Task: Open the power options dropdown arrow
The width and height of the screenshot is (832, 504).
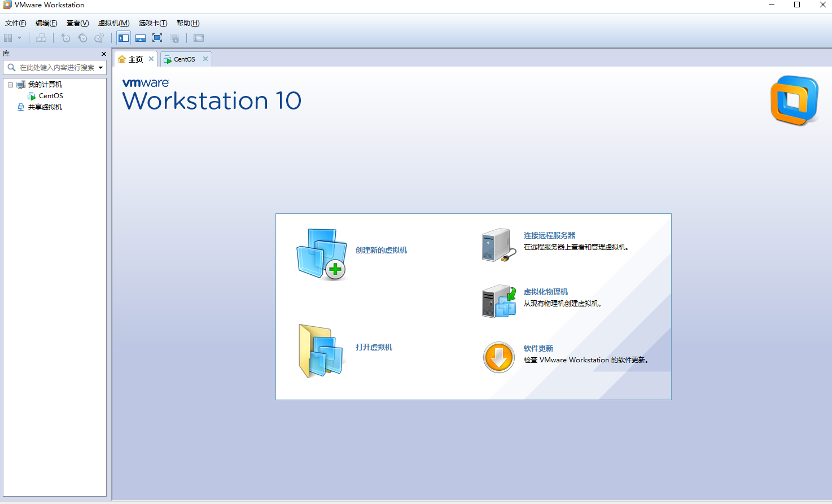Action: 19,38
